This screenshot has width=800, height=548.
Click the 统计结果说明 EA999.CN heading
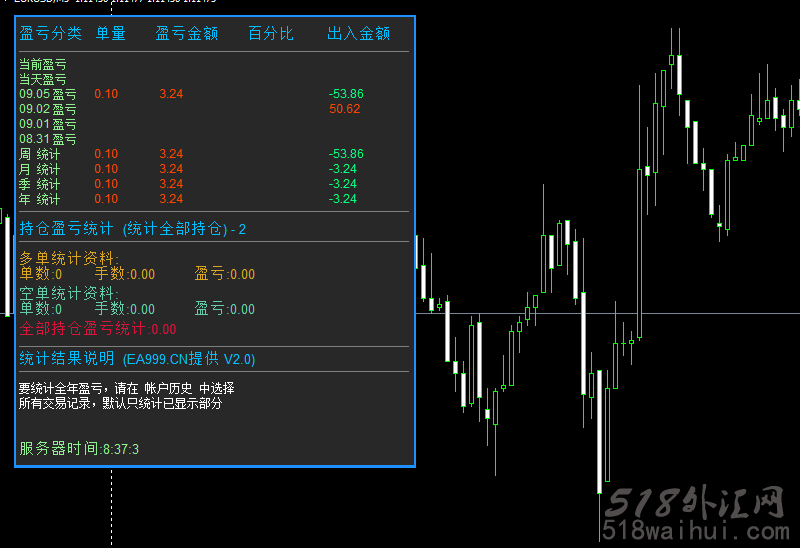coord(137,359)
